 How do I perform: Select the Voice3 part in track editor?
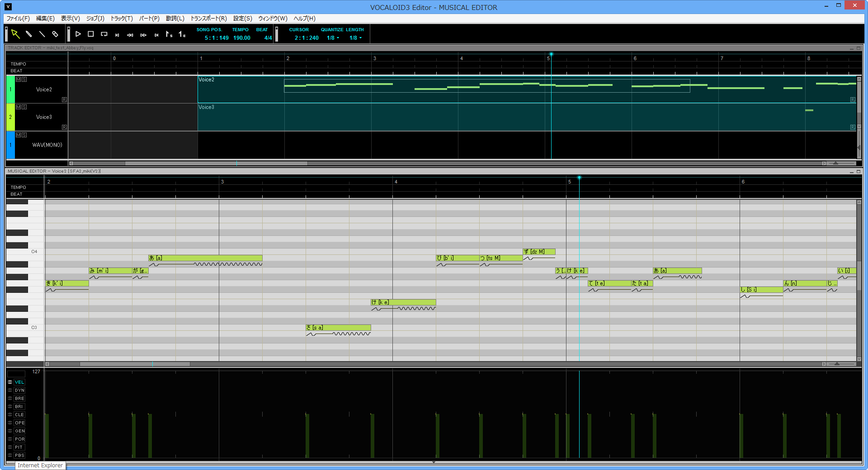[x=527, y=117]
